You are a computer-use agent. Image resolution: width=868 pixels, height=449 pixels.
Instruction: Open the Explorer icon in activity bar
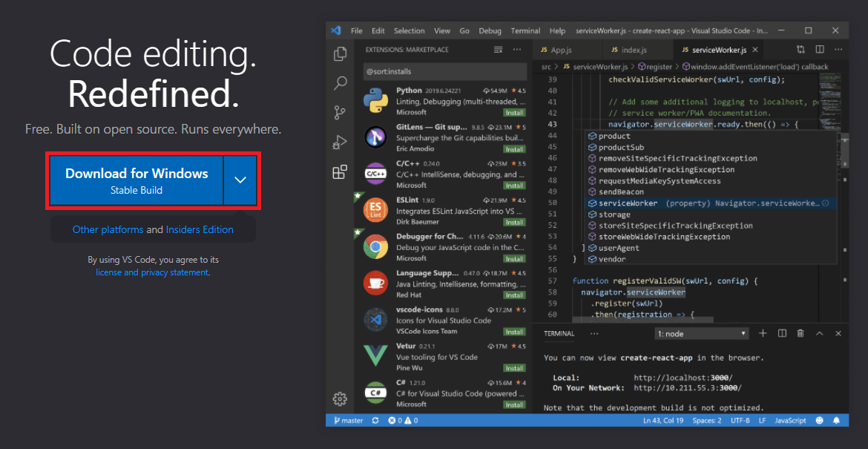[x=340, y=54]
